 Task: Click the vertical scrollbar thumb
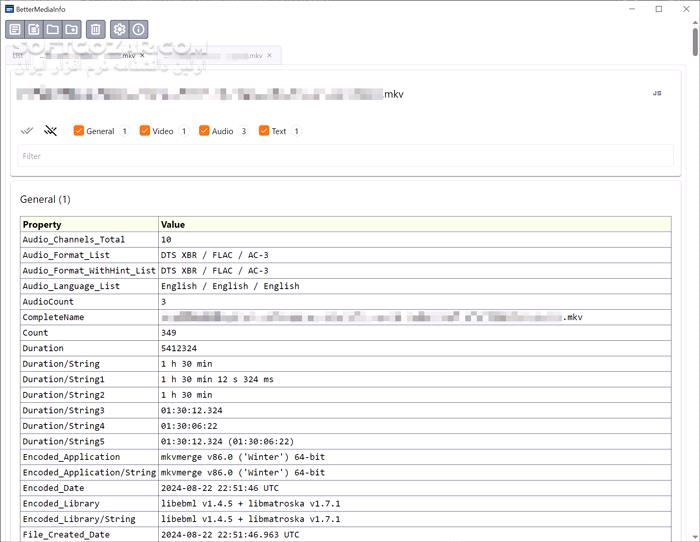pyautogui.click(x=695, y=40)
